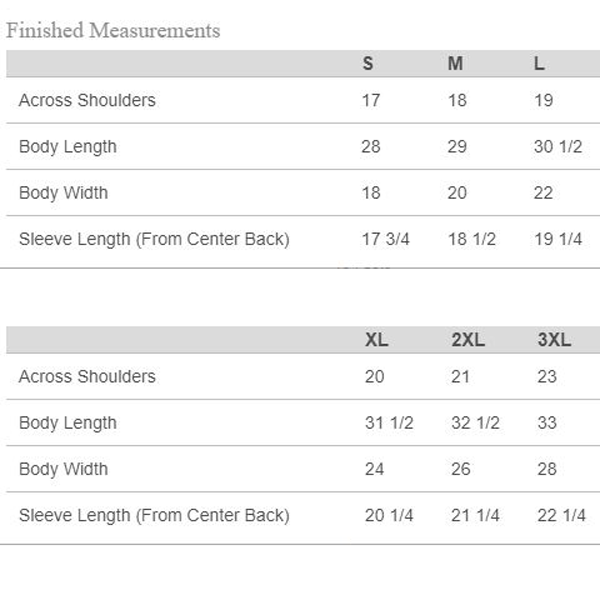Click Sleeve Length row label in second table
The image size is (600, 600).
pos(154,515)
